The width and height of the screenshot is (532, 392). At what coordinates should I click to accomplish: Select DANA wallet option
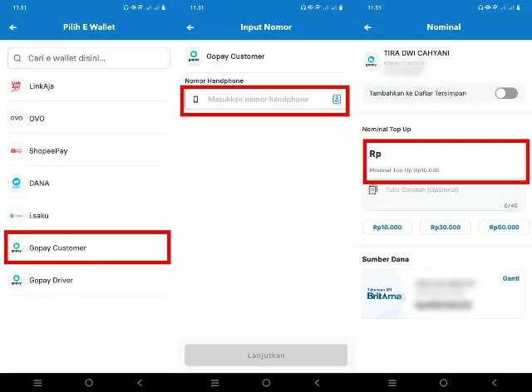point(88,183)
